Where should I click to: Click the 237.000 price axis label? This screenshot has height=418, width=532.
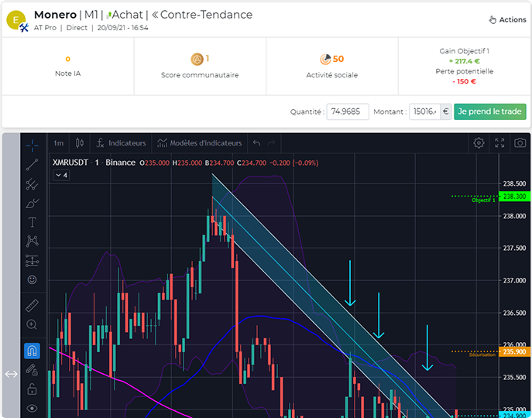point(514,280)
